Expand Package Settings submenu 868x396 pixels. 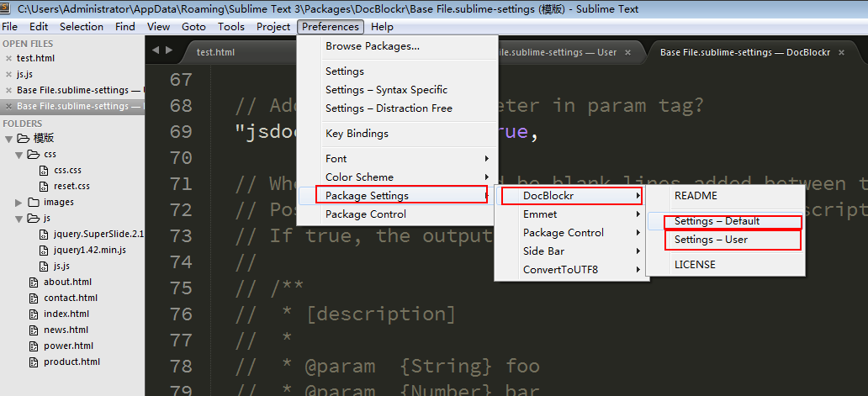[398, 196]
